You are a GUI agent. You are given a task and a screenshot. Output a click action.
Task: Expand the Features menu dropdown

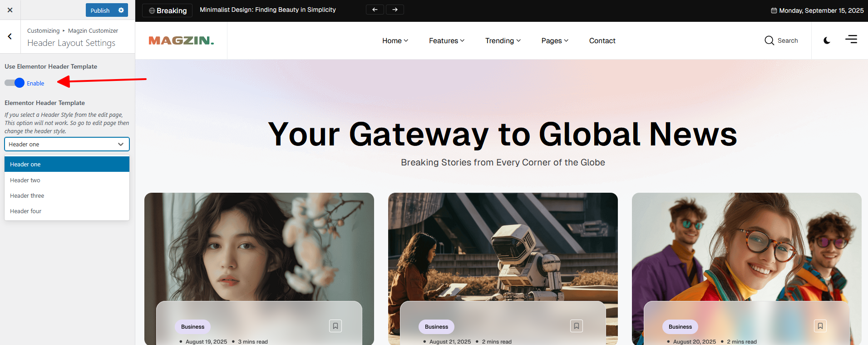click(x=447, y=40)
